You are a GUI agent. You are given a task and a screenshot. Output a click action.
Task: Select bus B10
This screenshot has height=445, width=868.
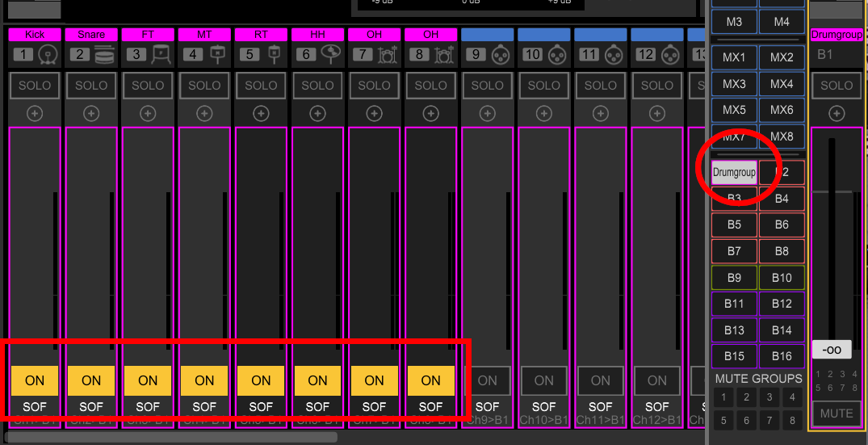(x=782, y=277)
